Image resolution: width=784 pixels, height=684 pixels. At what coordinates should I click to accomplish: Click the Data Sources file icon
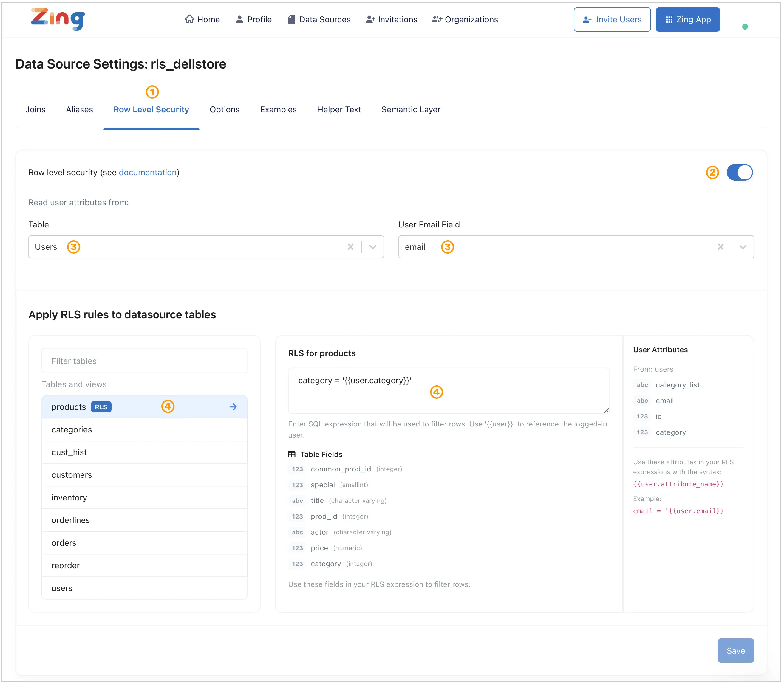pyautogui.click(x=292, y=19)
